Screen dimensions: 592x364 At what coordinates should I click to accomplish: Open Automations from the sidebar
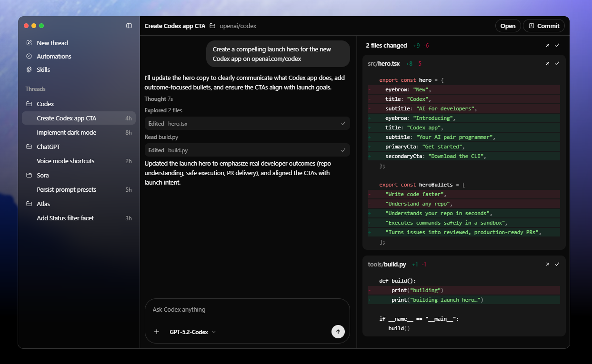tap(54, 56)
